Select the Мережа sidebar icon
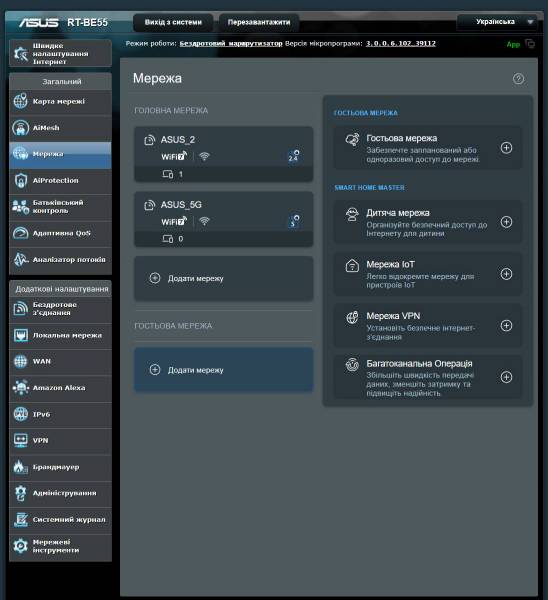 (x=20, y=154)
